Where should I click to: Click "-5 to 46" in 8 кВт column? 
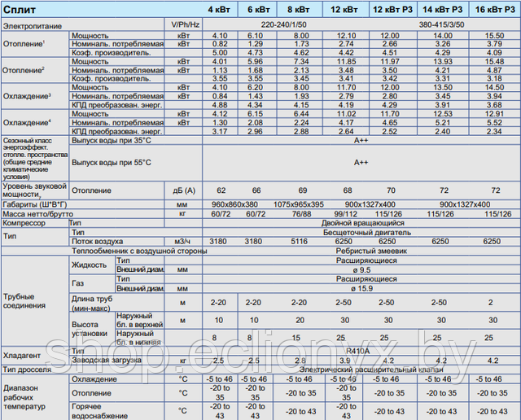(x=300, y=379)
